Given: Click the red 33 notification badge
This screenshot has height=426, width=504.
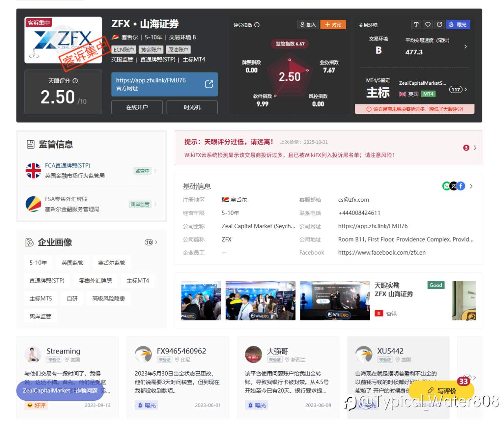Looking at the screenshot, I should 464,381.
